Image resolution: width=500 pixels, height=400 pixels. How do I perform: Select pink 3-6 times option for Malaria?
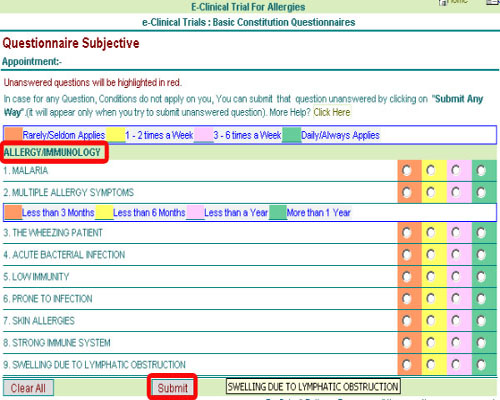tap(456, 171)
